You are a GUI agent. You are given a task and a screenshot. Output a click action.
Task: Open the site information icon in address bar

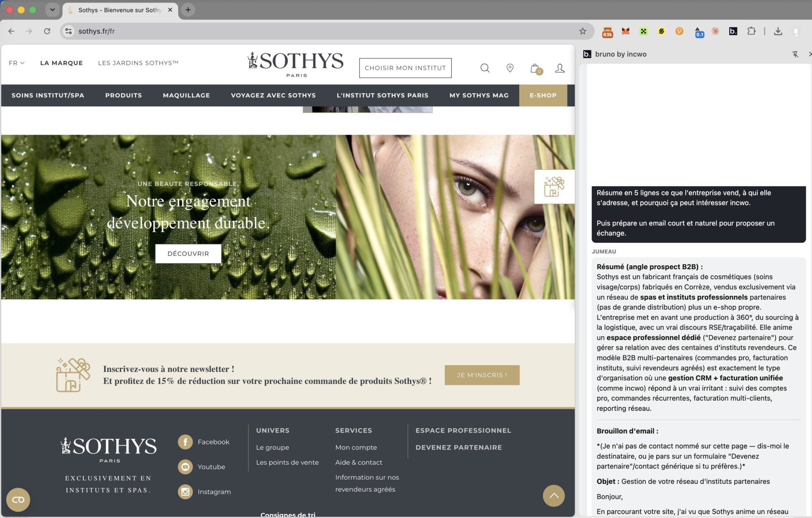pyautogui.click(x=69, y=31)
